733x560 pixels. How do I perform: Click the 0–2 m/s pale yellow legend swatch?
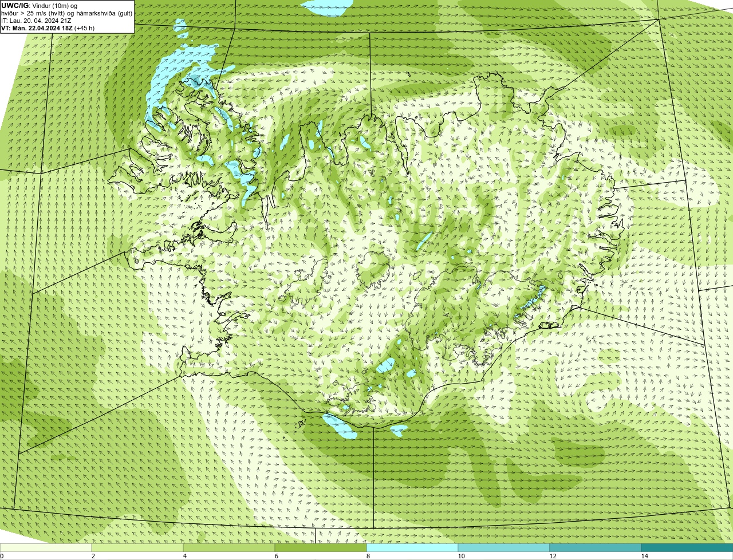pos(46,547)
